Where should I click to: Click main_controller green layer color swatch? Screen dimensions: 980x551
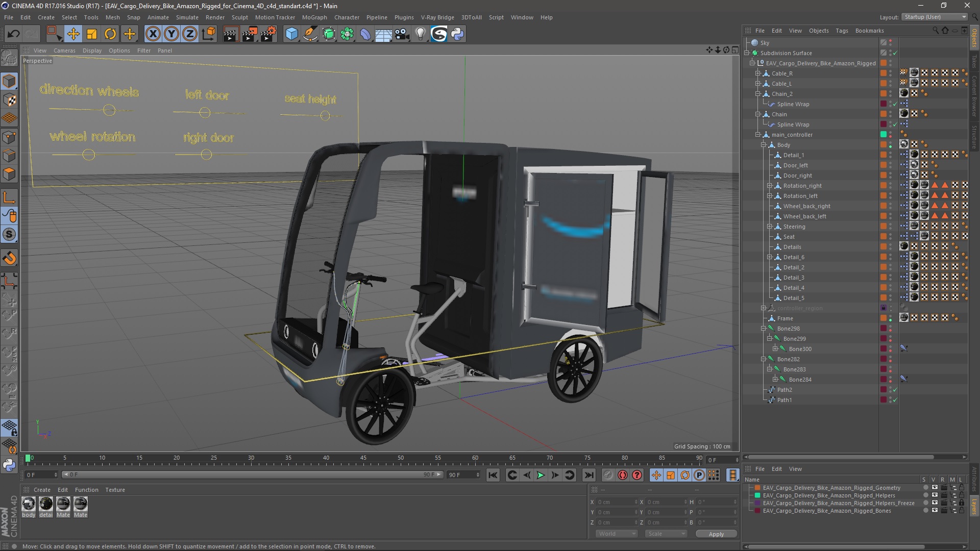tap(883, 135)
